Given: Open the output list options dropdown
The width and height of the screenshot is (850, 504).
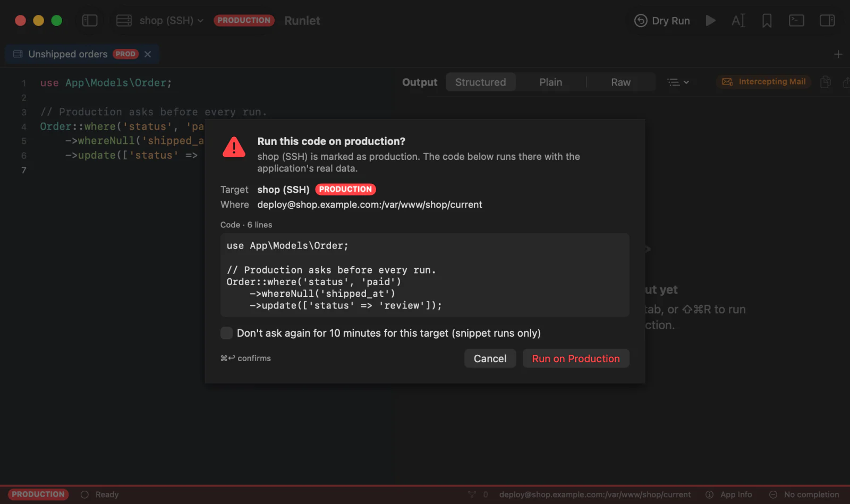Looking at the screenshot, I should coord(678,82).
